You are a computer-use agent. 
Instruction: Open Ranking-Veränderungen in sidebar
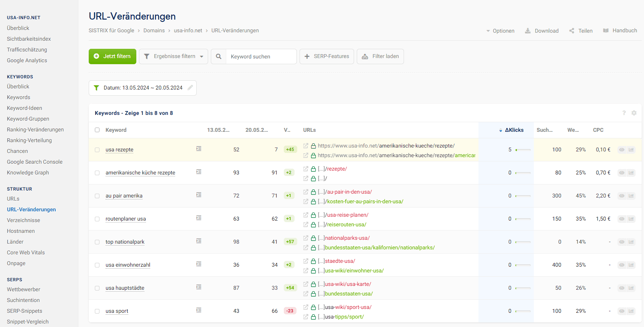[35, 129]
